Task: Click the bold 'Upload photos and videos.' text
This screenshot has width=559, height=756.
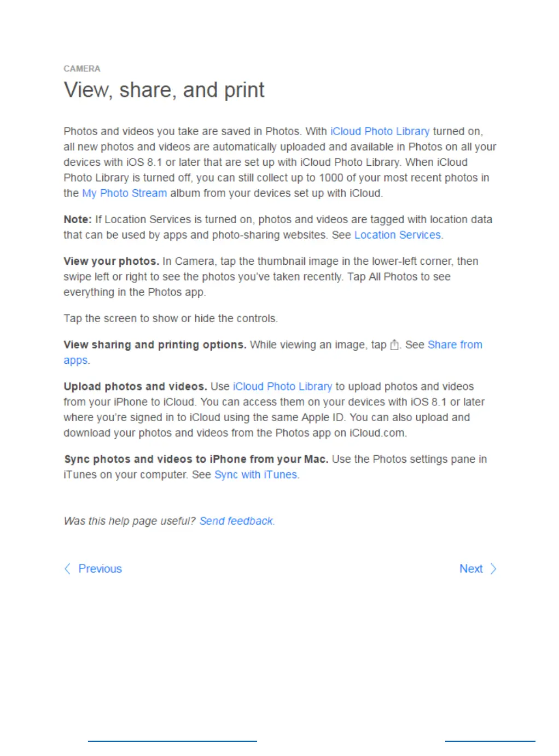Action: [135, 386]
